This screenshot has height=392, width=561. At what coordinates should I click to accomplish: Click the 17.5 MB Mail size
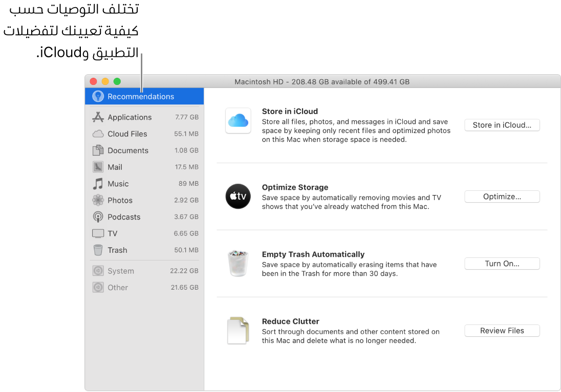click(x=187, y=167)
